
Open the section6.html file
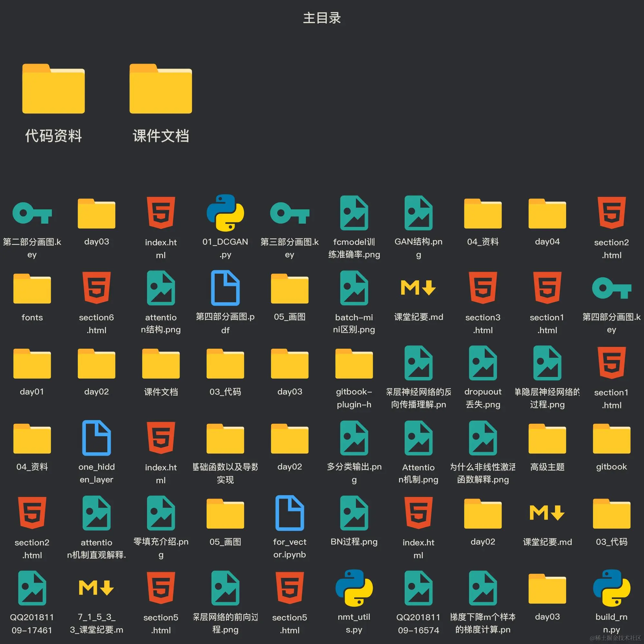[x=96, y=288]
